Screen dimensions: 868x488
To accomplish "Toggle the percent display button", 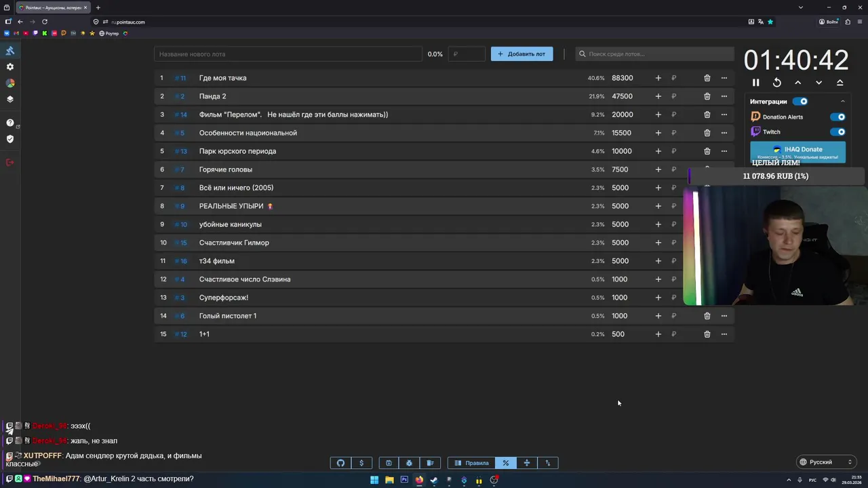I will (x=505, y=463).
